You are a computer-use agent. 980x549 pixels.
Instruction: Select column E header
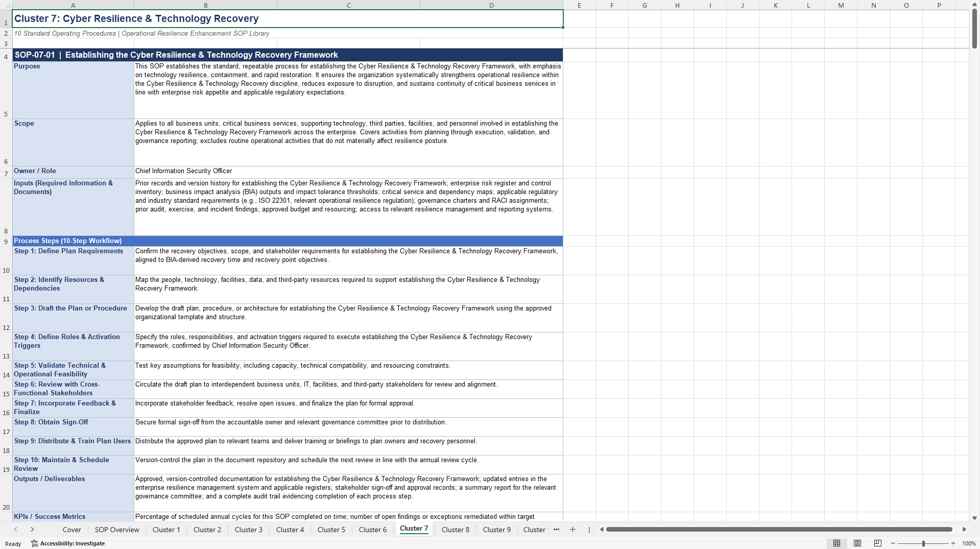(x=580, y=5)
